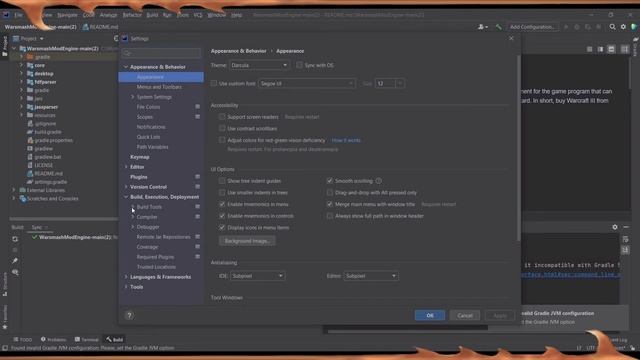This screenshot has height=360, width=640.
Task: Click the Background Image button
Action: [x=247, y=241]
